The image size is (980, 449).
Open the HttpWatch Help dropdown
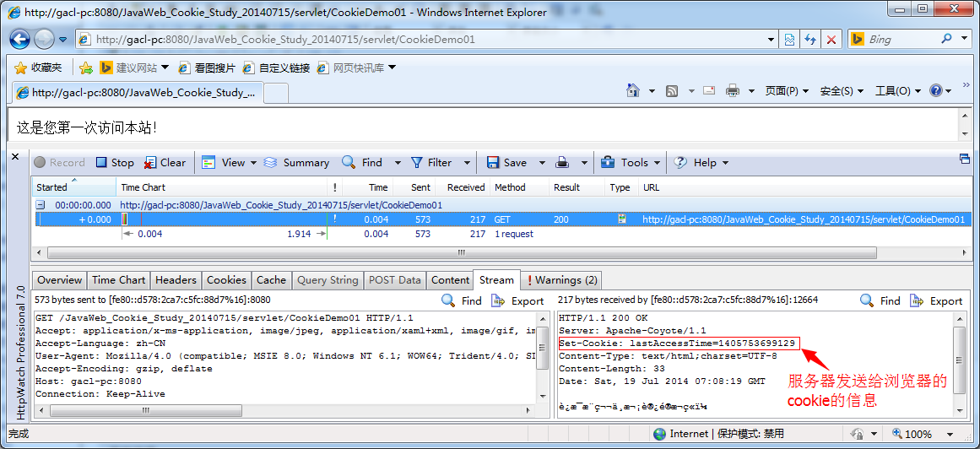pyautogui.click(x=701, y=163)
